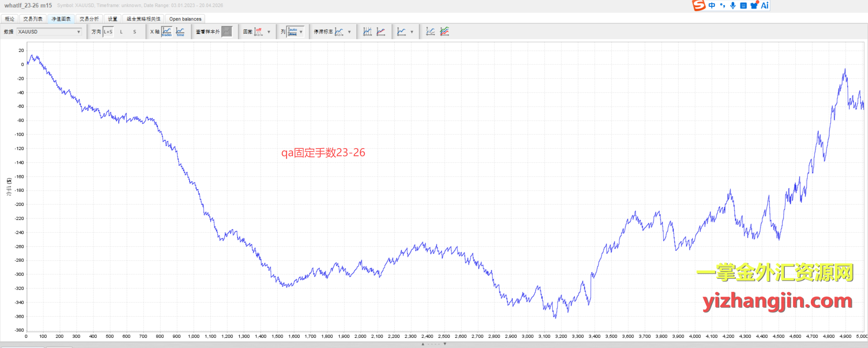Click the 回撤 drawdown off icon
868x348 pixels.
tap(258, 32)
